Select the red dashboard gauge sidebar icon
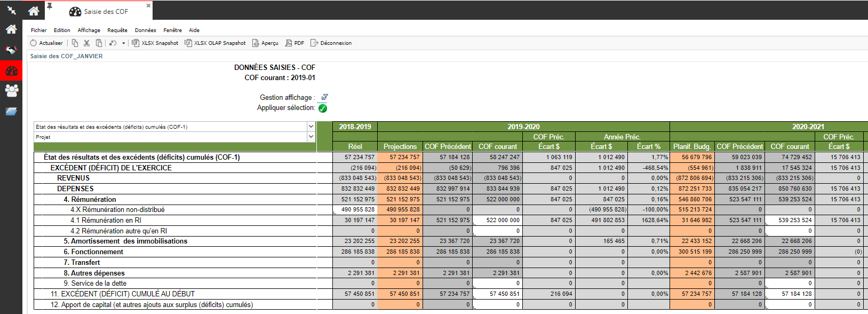 tap(11, 70)
